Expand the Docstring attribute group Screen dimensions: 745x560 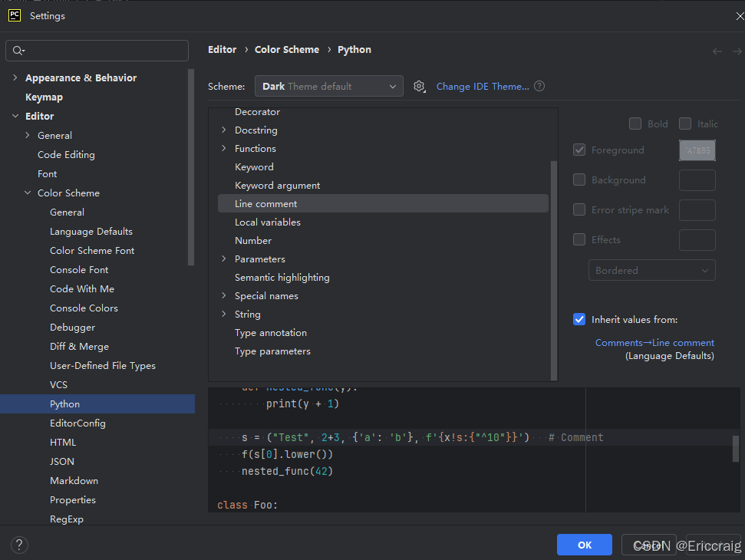[x=224, y=130]
